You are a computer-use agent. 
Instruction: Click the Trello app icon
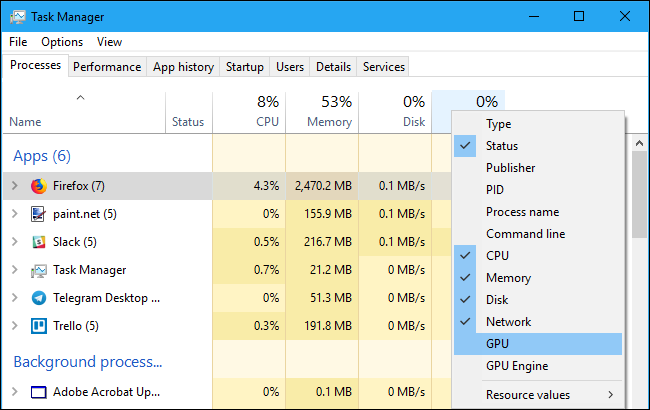39,326
